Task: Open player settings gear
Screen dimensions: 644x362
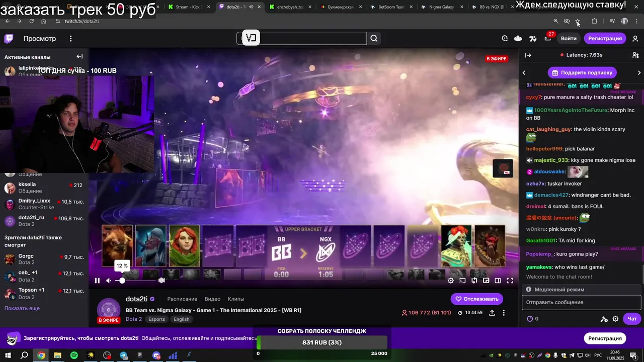Action: tap(451, 281)
